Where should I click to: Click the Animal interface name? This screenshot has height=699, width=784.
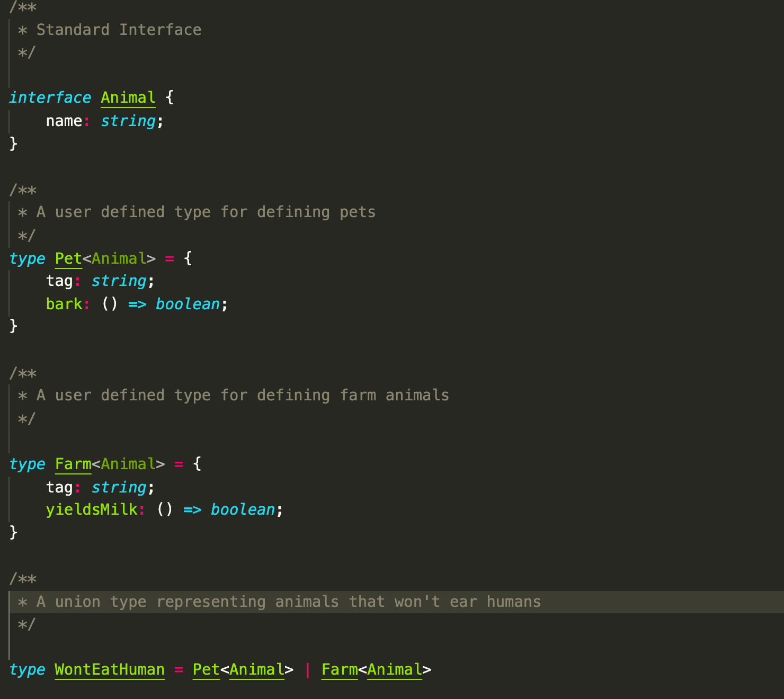coord(128,97)
